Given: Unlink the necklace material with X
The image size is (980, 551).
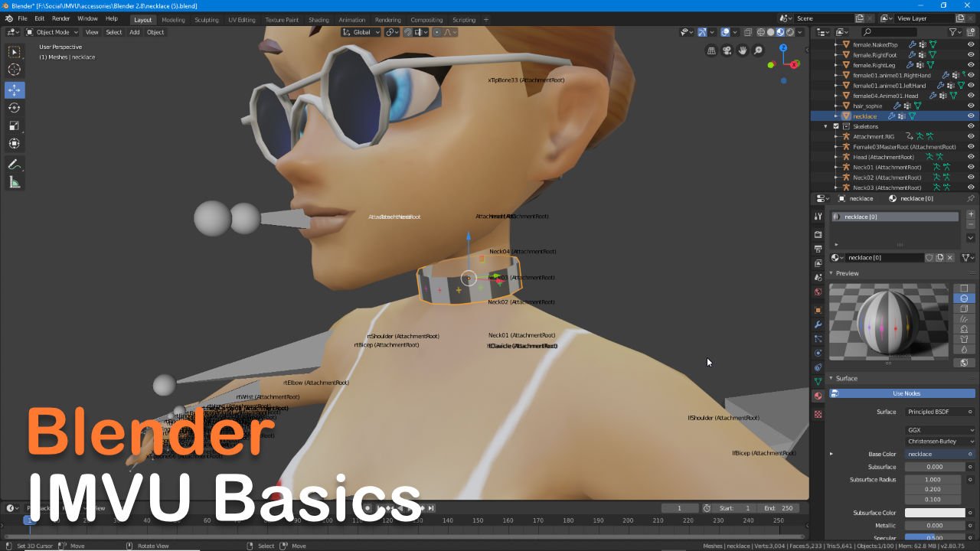Looking at the screenshot, I should coord(950,258).
